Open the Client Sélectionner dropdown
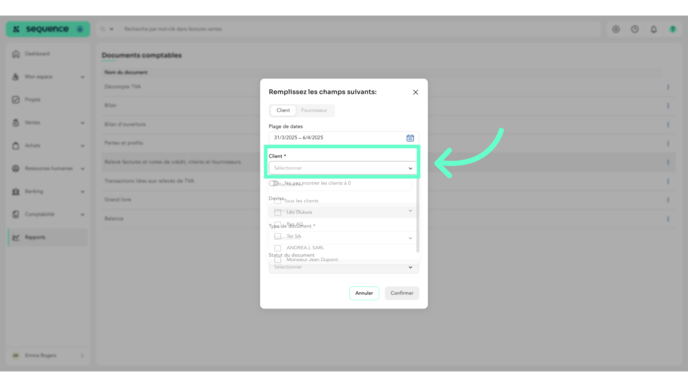Image resolution: width=688 pixels, height=387 pixels. coord(343,168)
